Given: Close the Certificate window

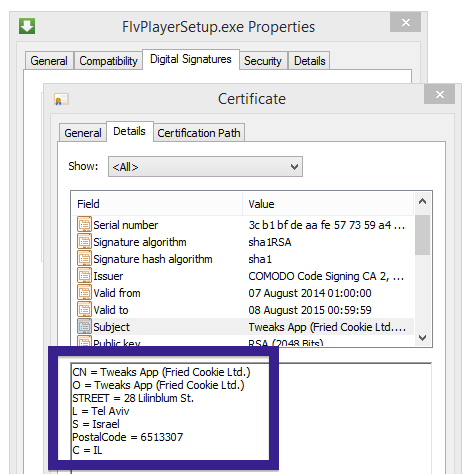Looking at the screenshot, I should (440, 94).
